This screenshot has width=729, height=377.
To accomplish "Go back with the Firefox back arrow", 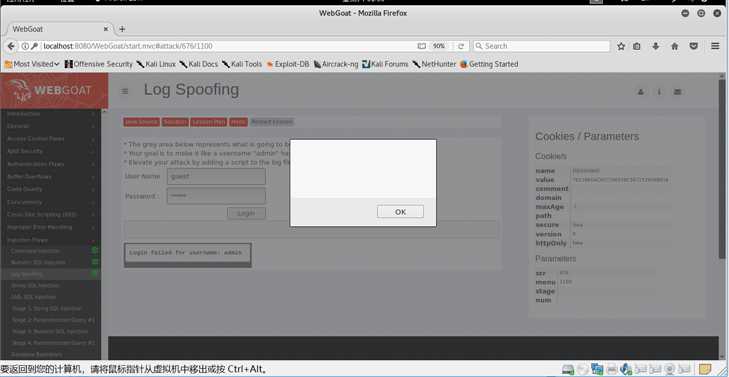I will [11, 46].
